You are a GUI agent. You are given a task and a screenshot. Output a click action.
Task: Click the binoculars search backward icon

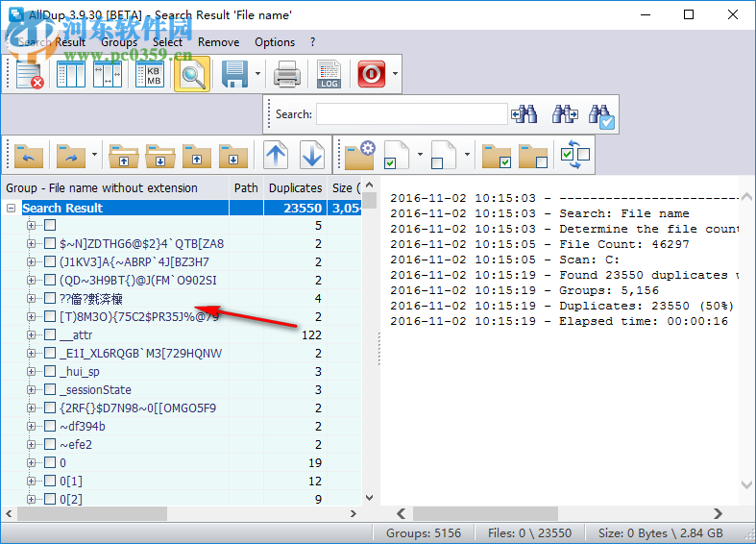click(524, 114)
